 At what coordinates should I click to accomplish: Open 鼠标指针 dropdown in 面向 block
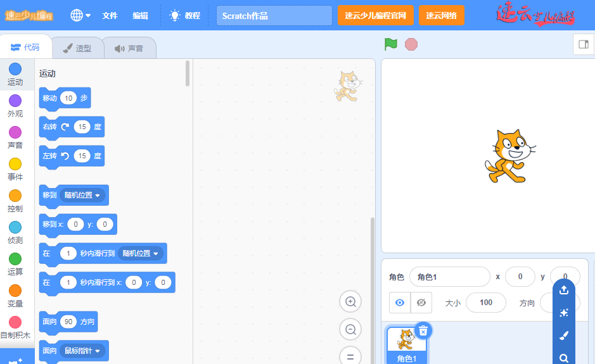pyautogui.click(x=83, y=351)
